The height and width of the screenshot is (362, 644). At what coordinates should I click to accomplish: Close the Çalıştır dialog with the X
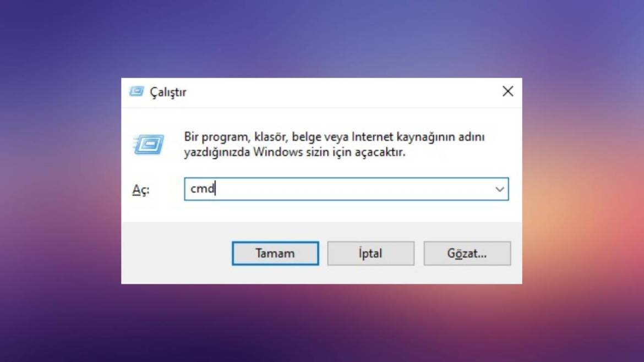(507, 91)
